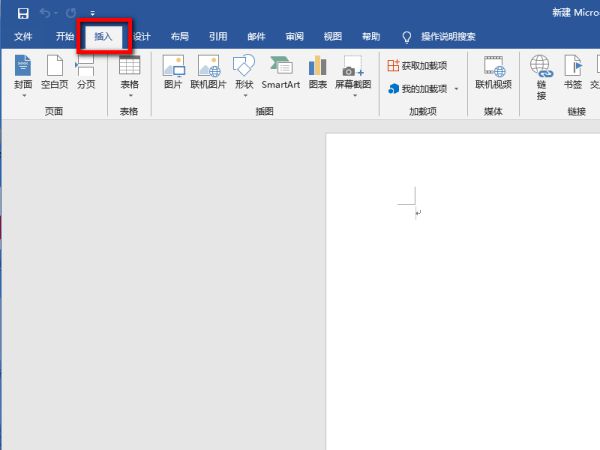The width and height of the screenshot is (600, 450).
Task: Insert a blank page with 空白页
Action: click(x=55, y=72)
